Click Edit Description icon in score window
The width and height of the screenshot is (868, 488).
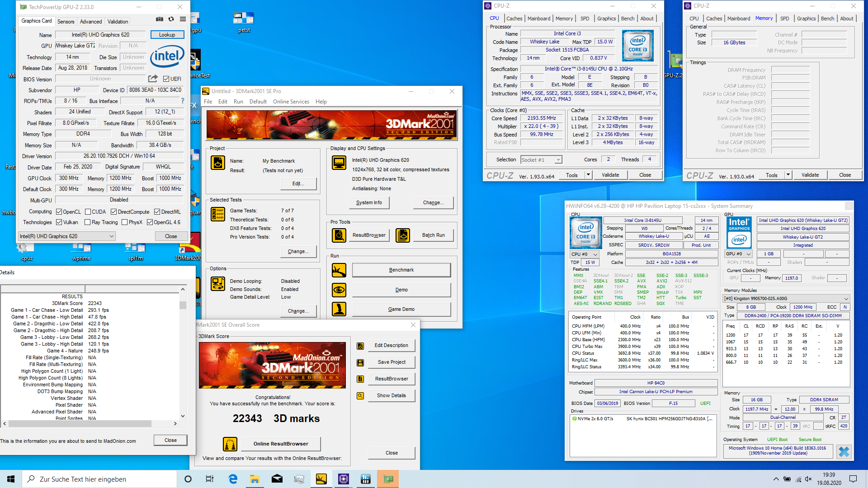(x=360, y=346)
